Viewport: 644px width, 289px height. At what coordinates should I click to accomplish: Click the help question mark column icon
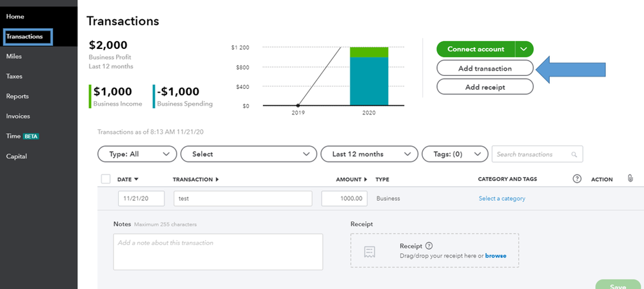tap(577, 179)
